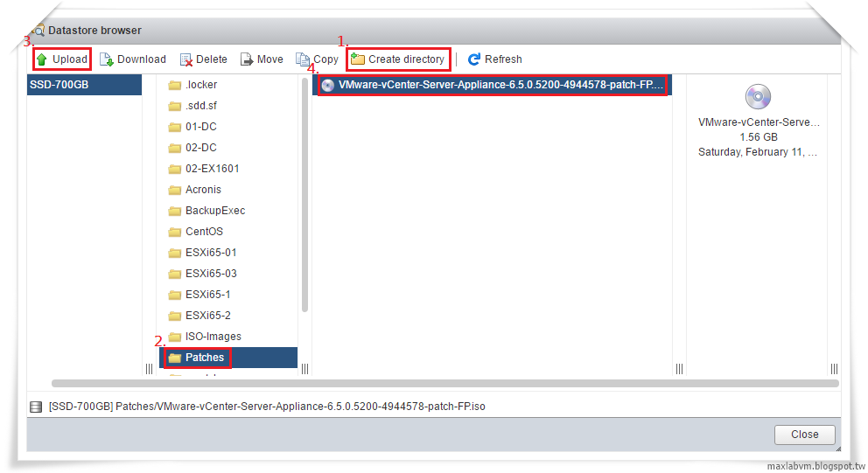Image resolution: width=868 pixels, height=473 pixels.
Task: Open the BackupExec folder
Action: (215, 211)
